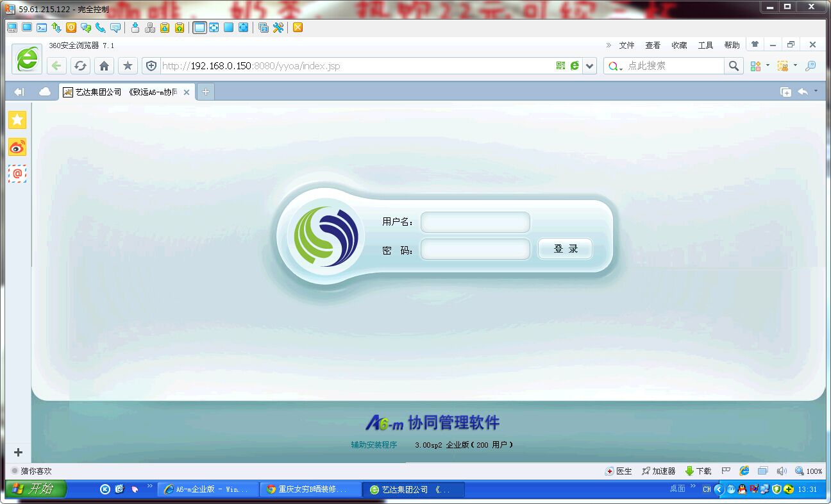
Task: Open the 辅助安装程序 link
Action: (374, 444)
